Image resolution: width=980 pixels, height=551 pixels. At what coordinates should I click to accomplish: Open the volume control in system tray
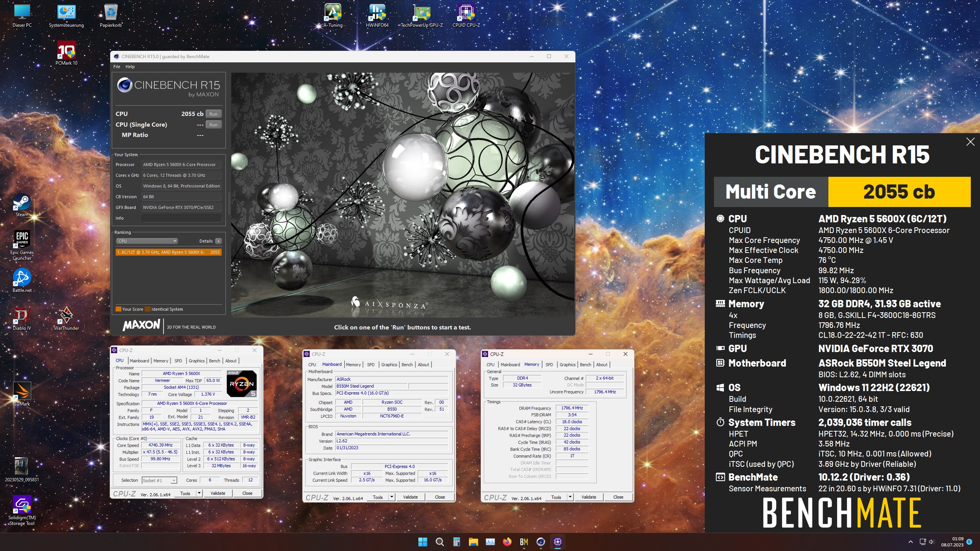pos(931,542)
